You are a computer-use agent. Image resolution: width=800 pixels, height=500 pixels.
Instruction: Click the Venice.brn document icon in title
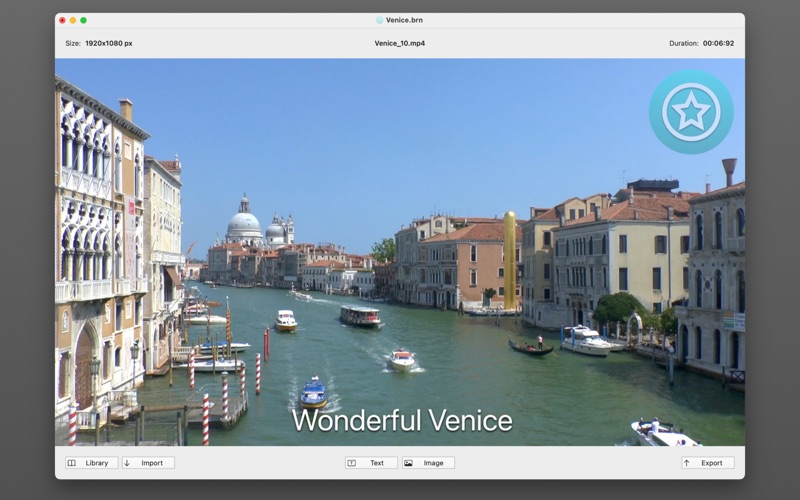click(379, 20)
